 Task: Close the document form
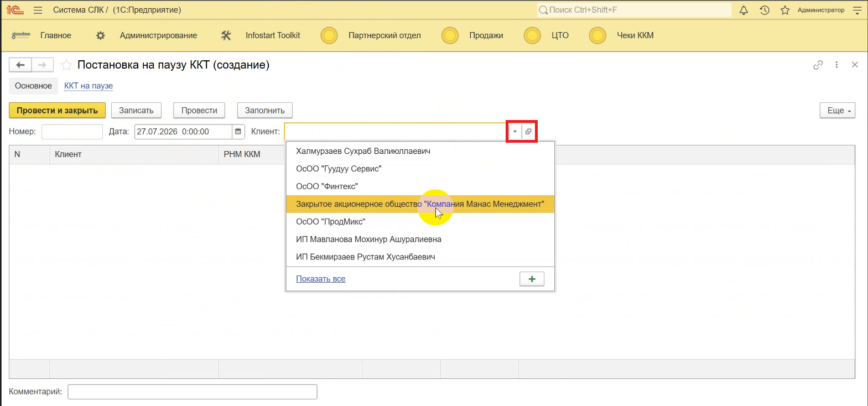855,65
